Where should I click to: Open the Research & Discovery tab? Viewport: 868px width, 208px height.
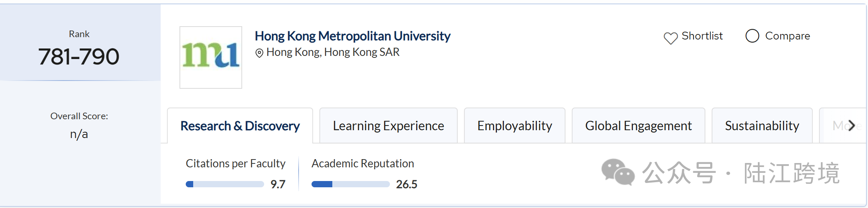coord(240,126)
